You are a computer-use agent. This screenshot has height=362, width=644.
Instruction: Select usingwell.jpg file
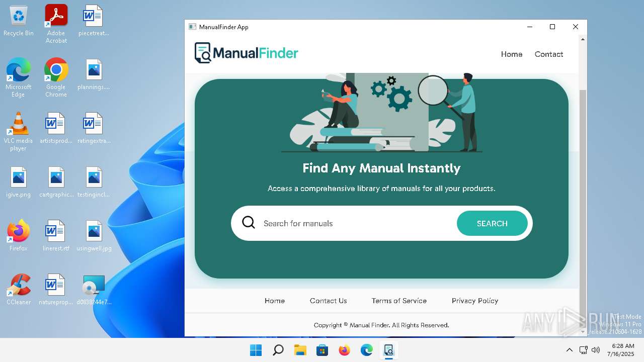coord(94,236)
